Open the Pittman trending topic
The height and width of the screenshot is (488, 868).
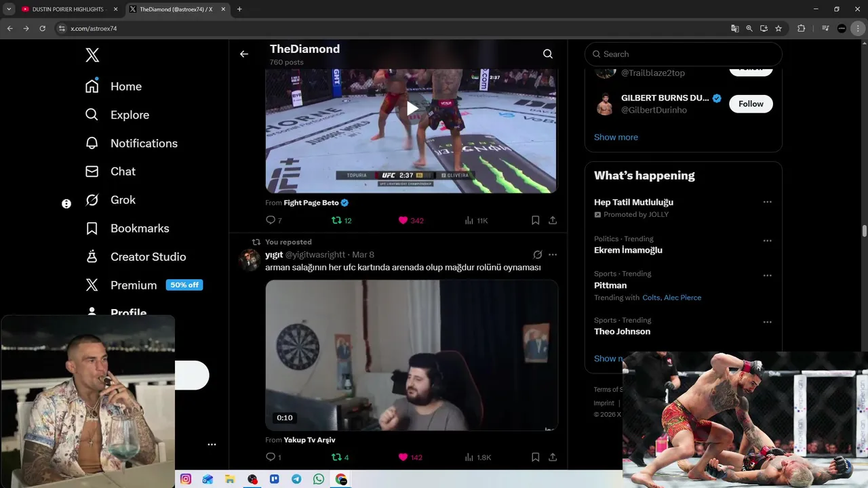pos(610,285)
